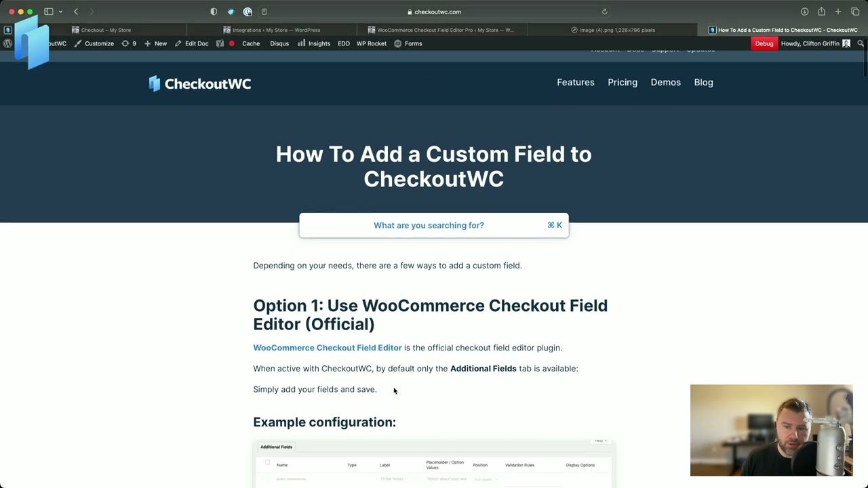The width and height of the screenshot is (868, 488).
Task: Open the Howdy, Clifton Griffin account menu
Action: tap(815, 43)
